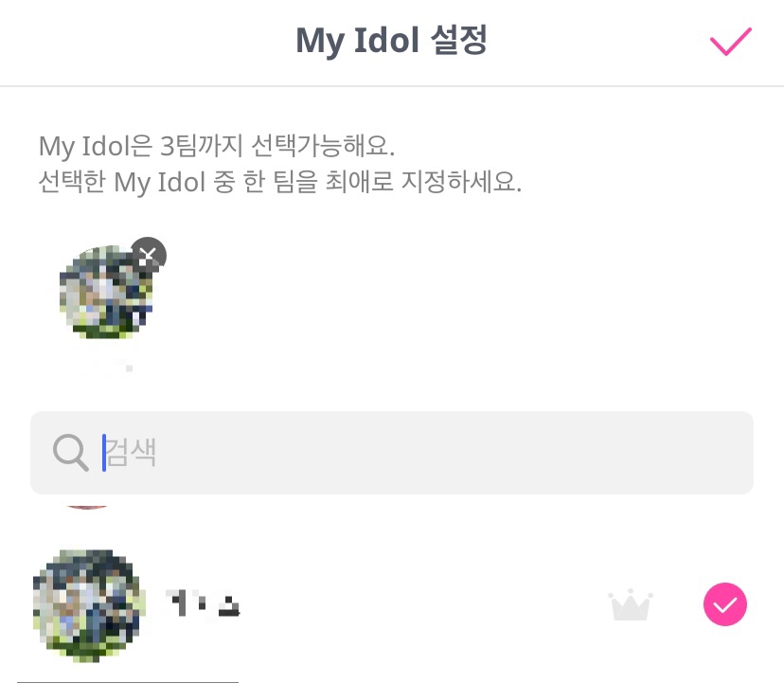The height and width of the screenshot is (683, 784).
Task: Click the My Idol 설정 header title
Action: coord(391,42)
